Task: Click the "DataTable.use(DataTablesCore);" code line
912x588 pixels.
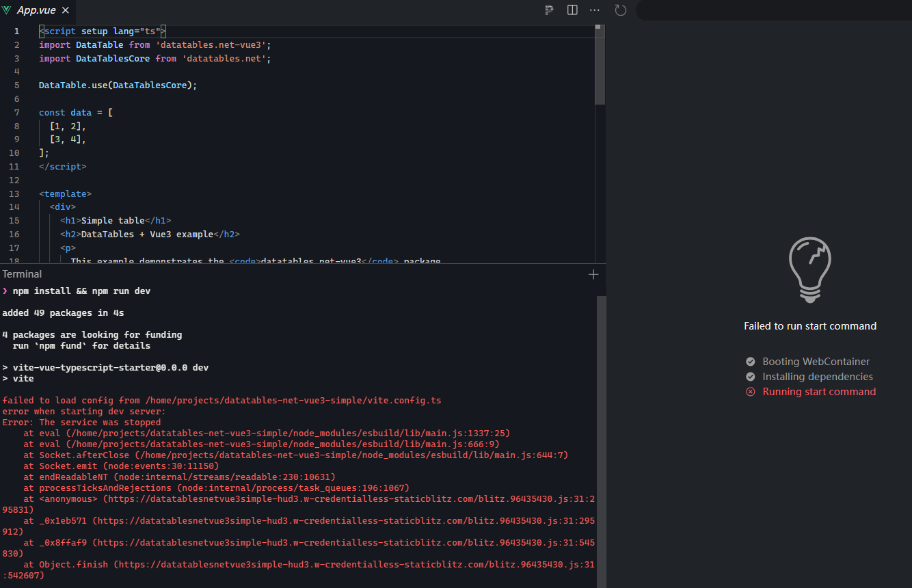Action: coord(118,85)
